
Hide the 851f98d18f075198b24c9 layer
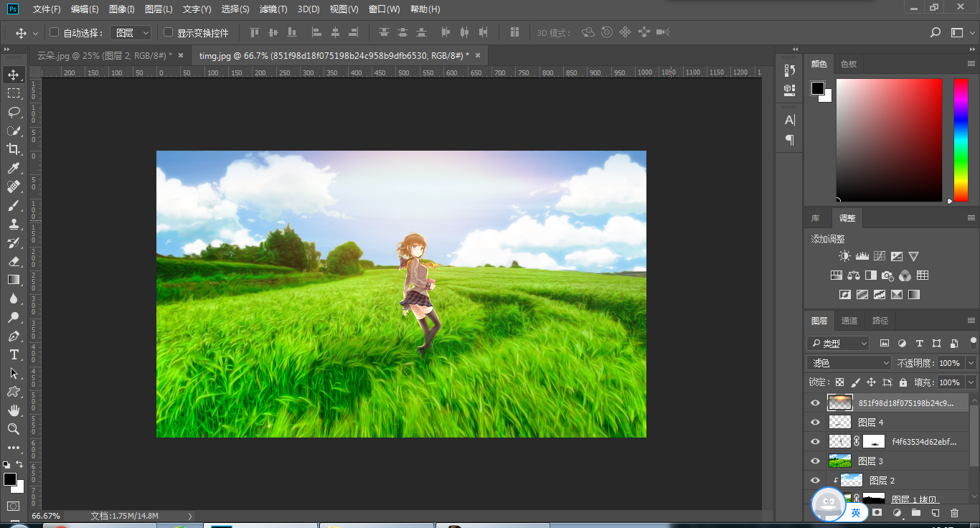click(x=815, y=402)
